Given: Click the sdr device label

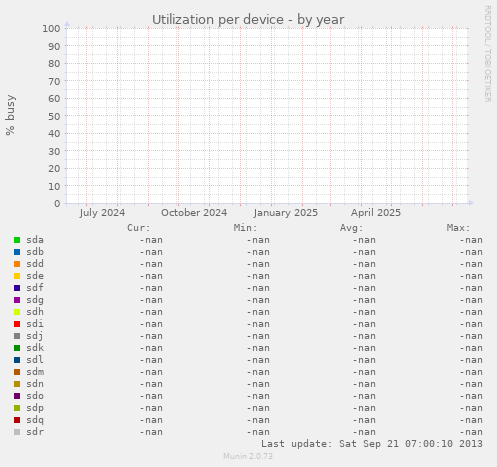Looking at the screenshot, I should (x=35, y=432).
